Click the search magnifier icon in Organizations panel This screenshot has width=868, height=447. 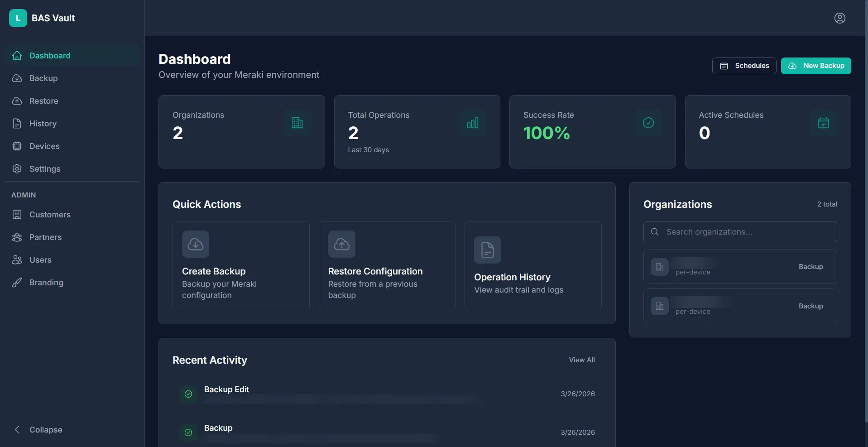(655, 232)
